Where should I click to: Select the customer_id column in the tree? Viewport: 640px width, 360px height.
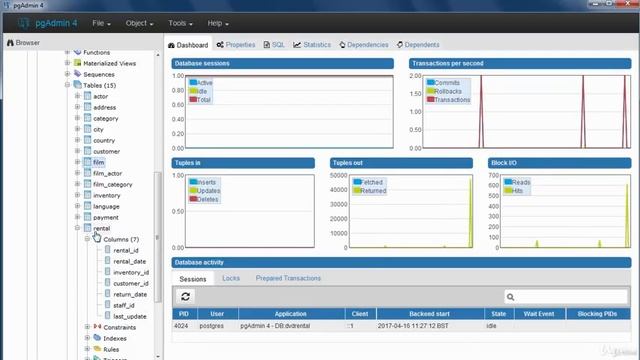[x=131, y=283]
